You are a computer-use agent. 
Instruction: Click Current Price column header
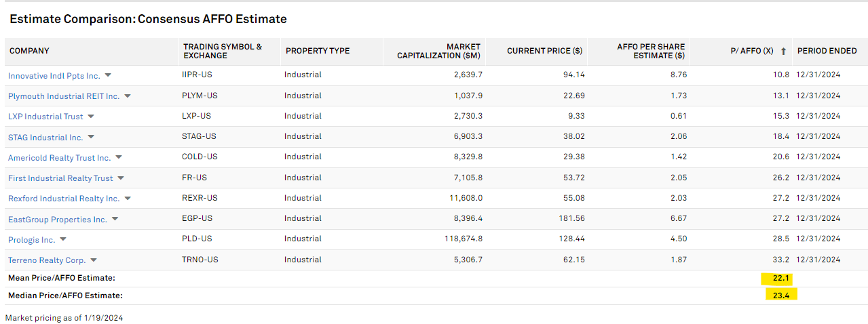544,51
